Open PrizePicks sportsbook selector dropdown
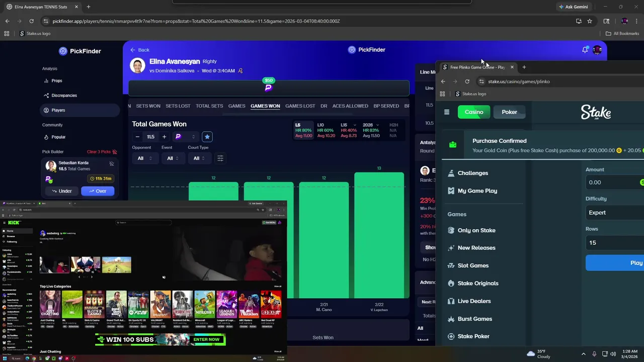This screenshot has width=644, height=362. (x=185, y=137)
